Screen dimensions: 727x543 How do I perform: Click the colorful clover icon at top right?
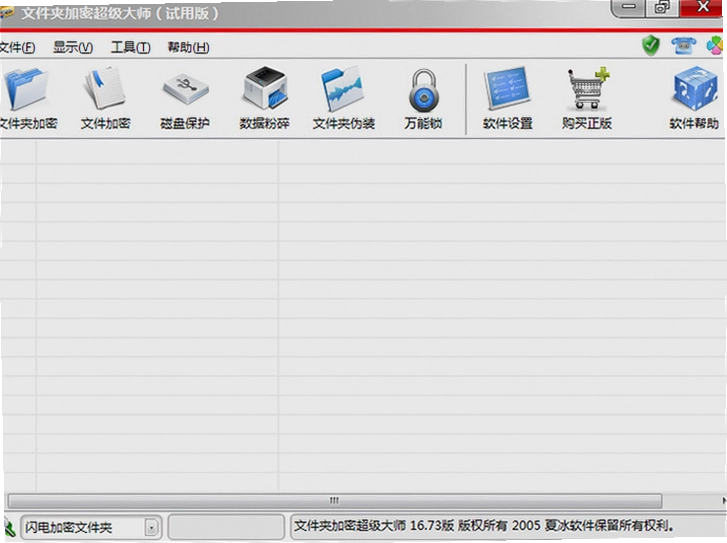click(715, 45)
